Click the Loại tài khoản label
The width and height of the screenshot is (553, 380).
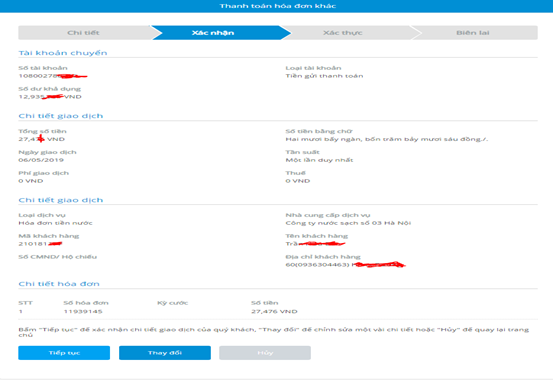coord(313,68)
